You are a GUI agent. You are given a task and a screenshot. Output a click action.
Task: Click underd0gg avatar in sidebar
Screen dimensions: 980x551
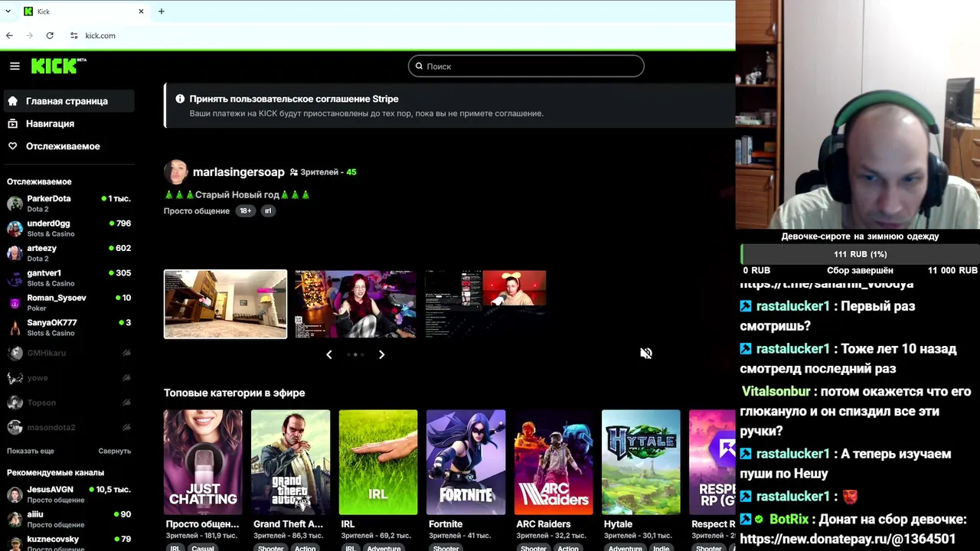[x=15, y=228]
